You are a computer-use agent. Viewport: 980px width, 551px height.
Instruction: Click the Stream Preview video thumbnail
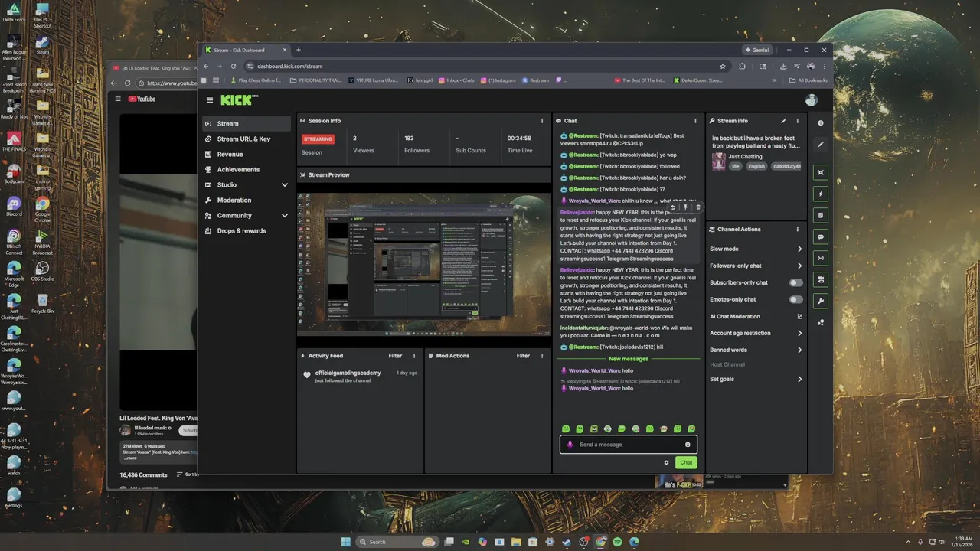coord(423,265)
